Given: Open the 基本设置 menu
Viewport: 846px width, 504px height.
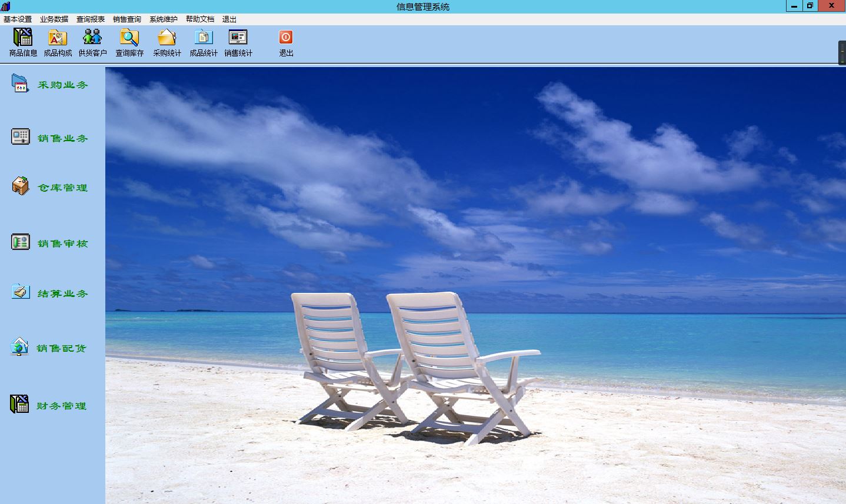Looking at the screenshot, I should tap(18, 19).
